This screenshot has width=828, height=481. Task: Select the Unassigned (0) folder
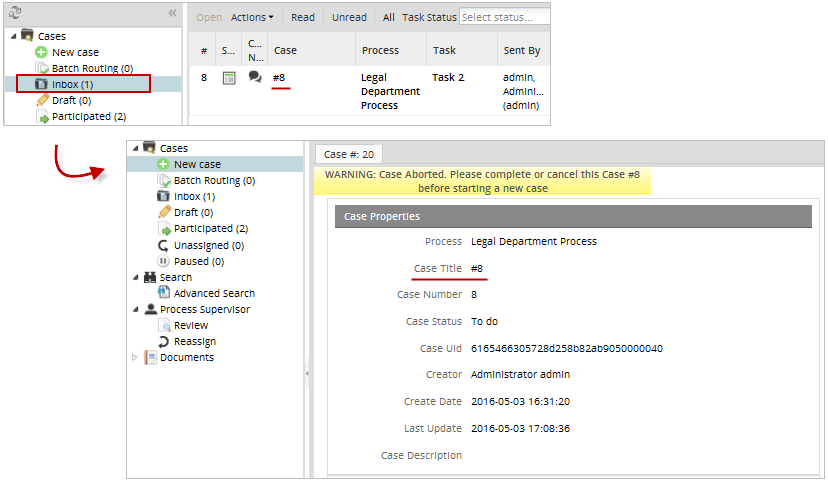[x=208, y=245]
